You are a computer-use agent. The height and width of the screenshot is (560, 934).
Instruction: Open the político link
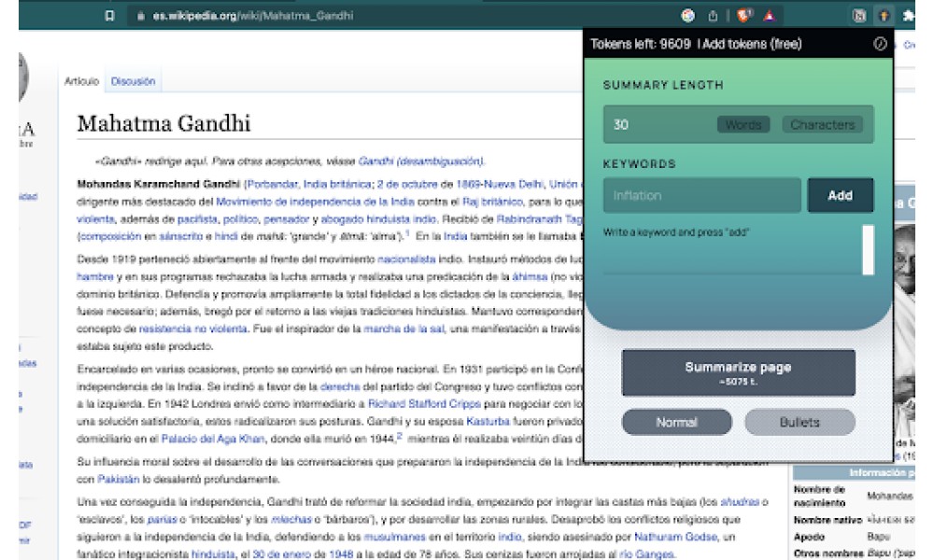(241, 219)
